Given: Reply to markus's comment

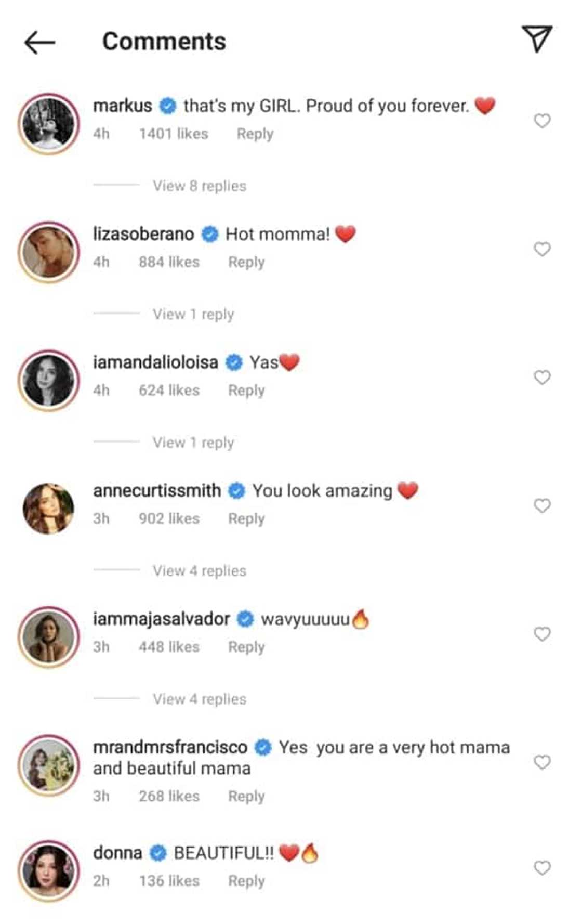Looking at the screenshot, I should tap(255, 134).
